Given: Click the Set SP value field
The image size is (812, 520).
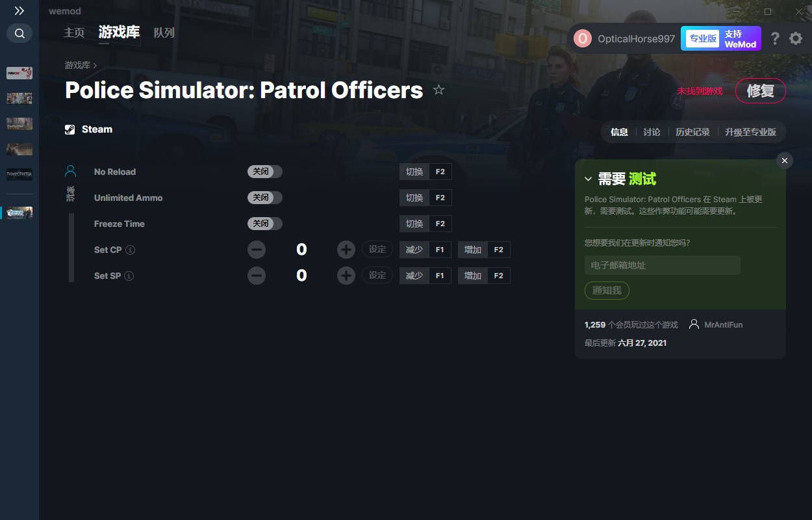Looking at the screenshot, I should coord(301,276).
